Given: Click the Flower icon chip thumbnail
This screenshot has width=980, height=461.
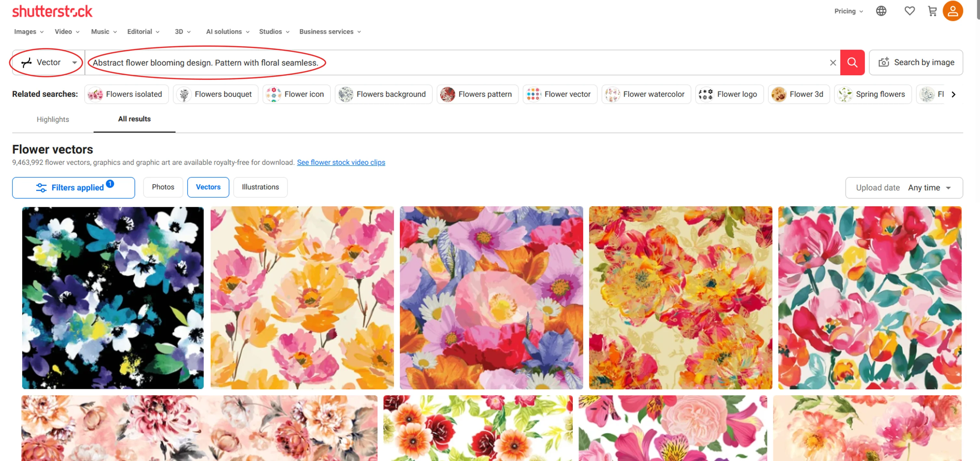Looking at the screenshot, I should tap(274, 94).
